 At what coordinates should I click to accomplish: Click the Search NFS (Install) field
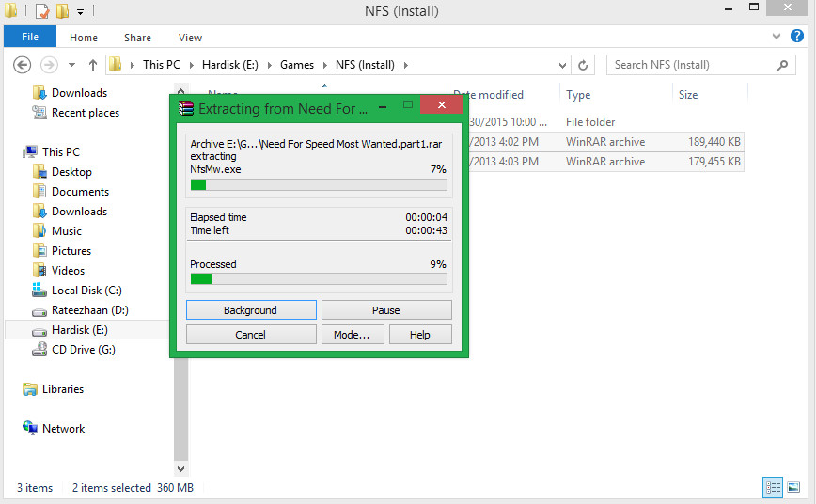(700, 65)
